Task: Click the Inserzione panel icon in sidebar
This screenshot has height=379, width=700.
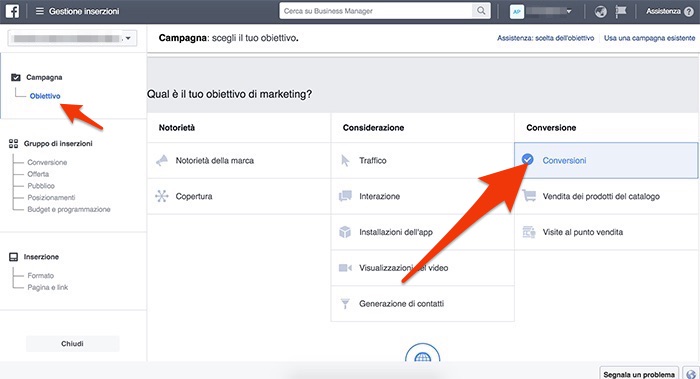Action: [x=14, y=257]
